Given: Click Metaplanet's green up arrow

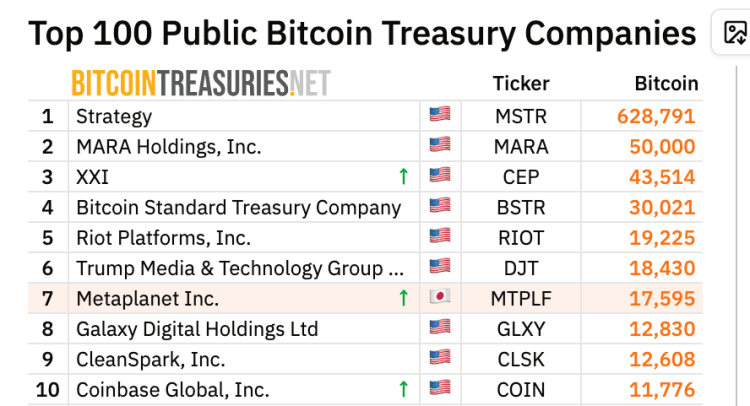Looking at the screenshot, I should pyautogui.click(x=403, y=298).
